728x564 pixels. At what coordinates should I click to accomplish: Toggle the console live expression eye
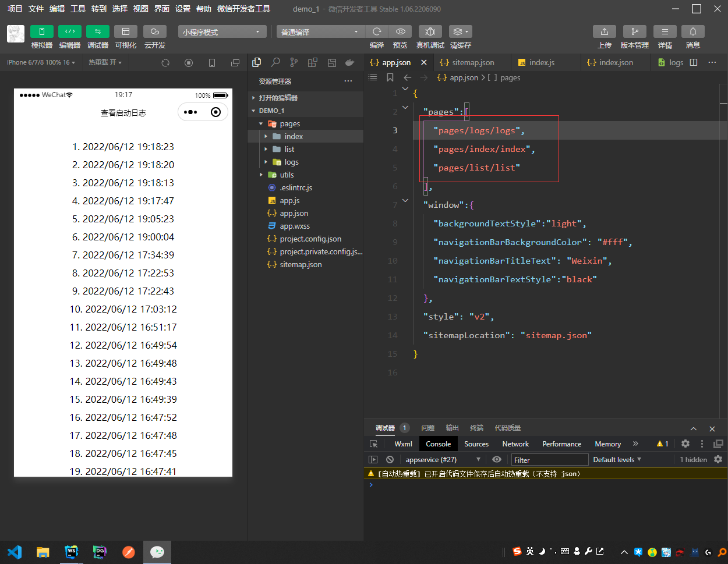496,459
